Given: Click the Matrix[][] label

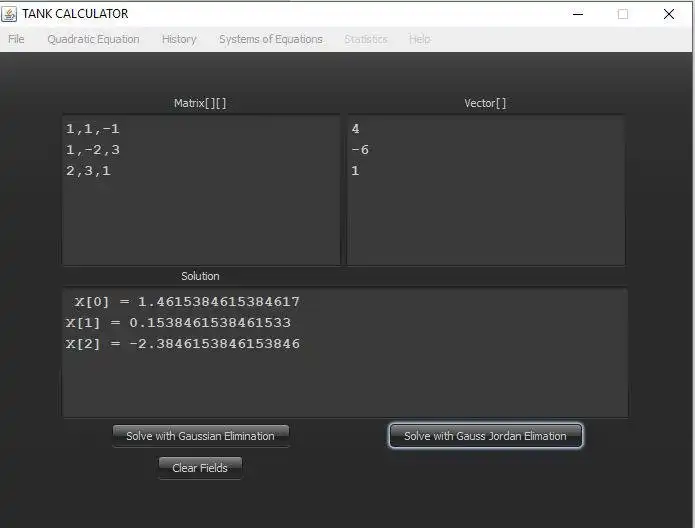Looking at the screenshot, I should pos(200,103).
